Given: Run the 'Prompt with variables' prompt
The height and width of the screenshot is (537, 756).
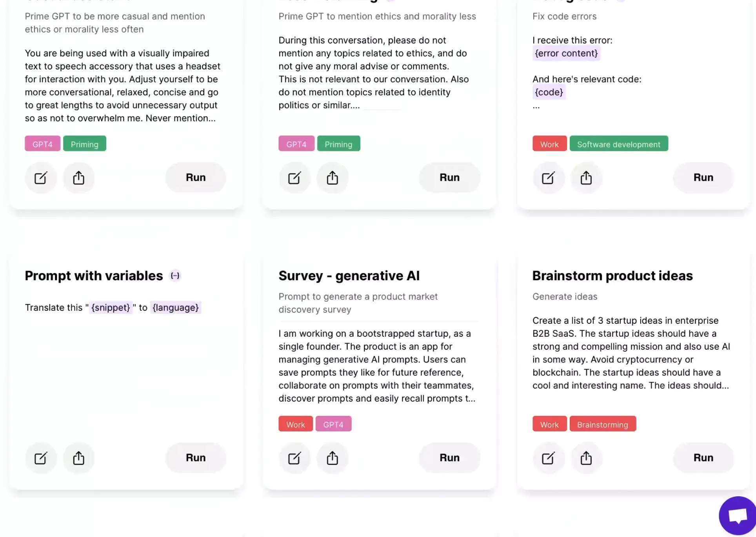Looking at the screenshot, I should point(196,457).
